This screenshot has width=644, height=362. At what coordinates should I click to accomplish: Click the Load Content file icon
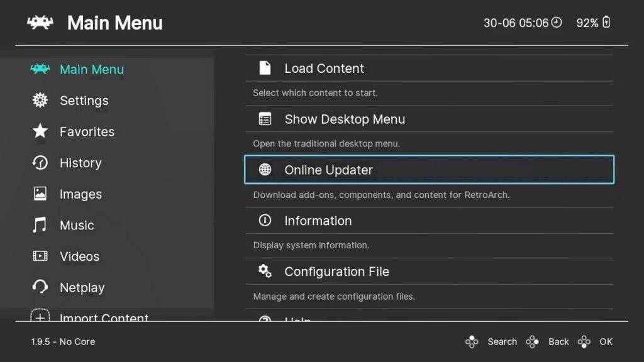click(265, 68)
